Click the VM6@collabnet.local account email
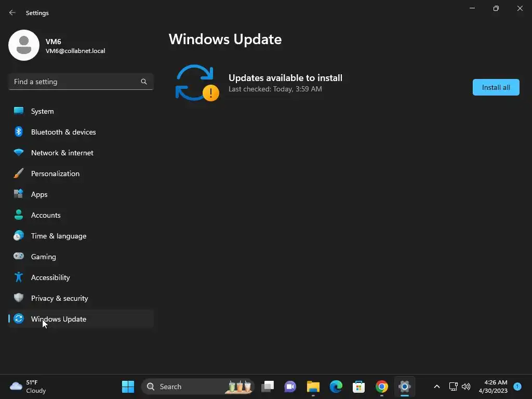532x399 pixels. 75,51
